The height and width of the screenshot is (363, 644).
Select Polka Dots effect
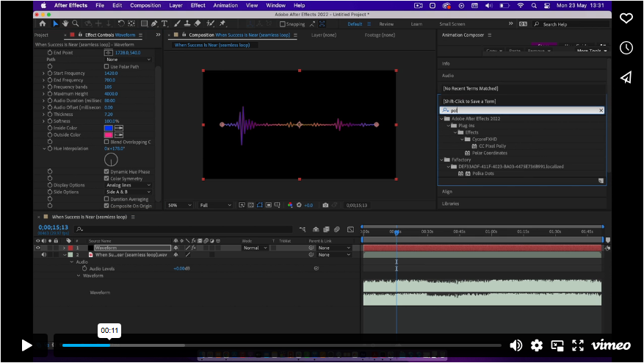point(483,173)
